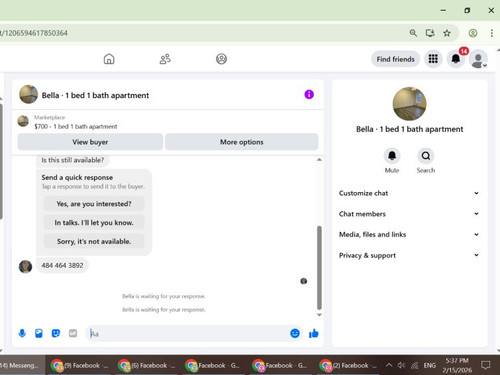
Task: Expand Media, files and links section
Action: 409,234
